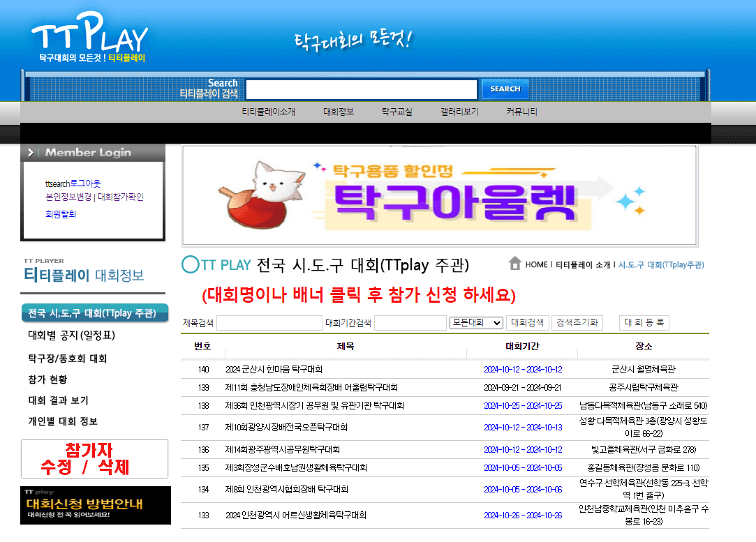Click the red 참가자 수정/삭제 button
756x542 pixels.
coord(95,458)
